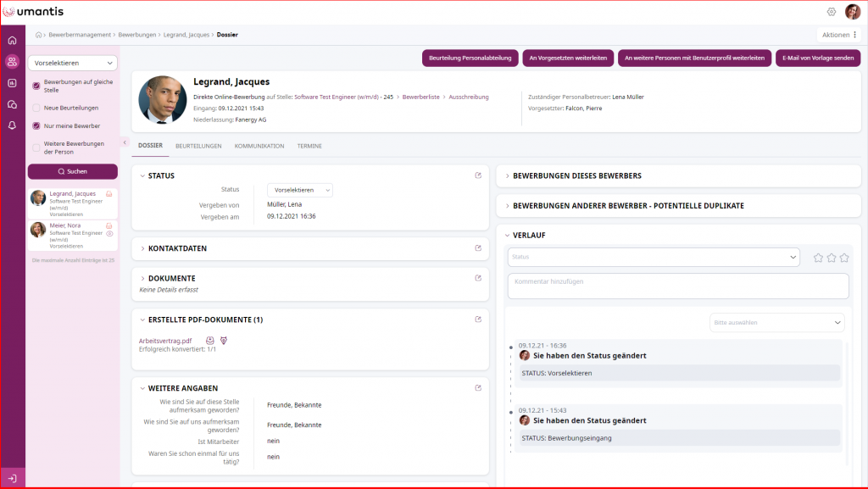Screen dimensions: 868x489
Task: Switch to the Kommunikation tab
Action: pyautogui.click(x=259, y=146)
